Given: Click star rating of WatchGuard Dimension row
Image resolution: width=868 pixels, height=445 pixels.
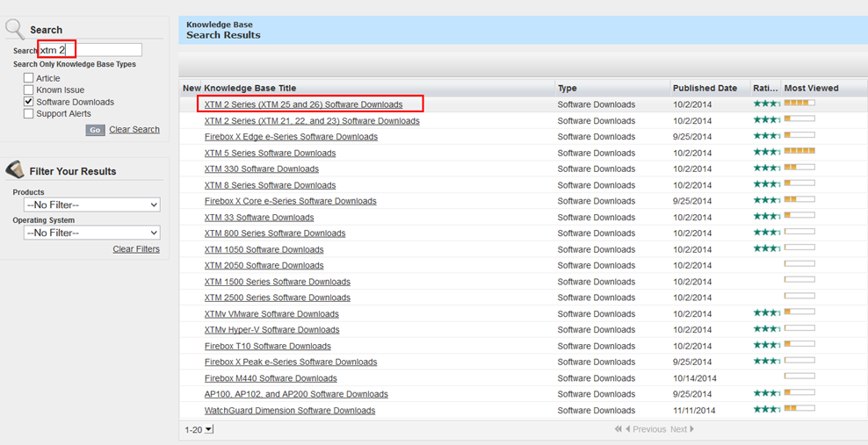Looking at the screenshot, I should coord(767,409).
